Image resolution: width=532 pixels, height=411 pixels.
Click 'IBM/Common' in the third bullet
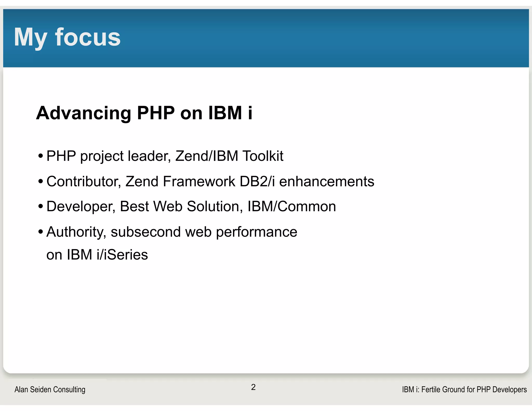point(291,207)
